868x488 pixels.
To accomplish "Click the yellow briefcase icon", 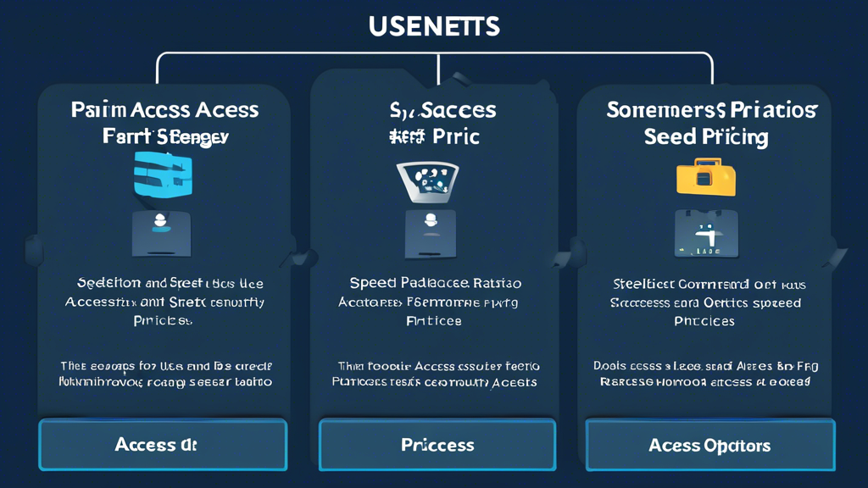I will pyautogui.click(x=706, y=177).
